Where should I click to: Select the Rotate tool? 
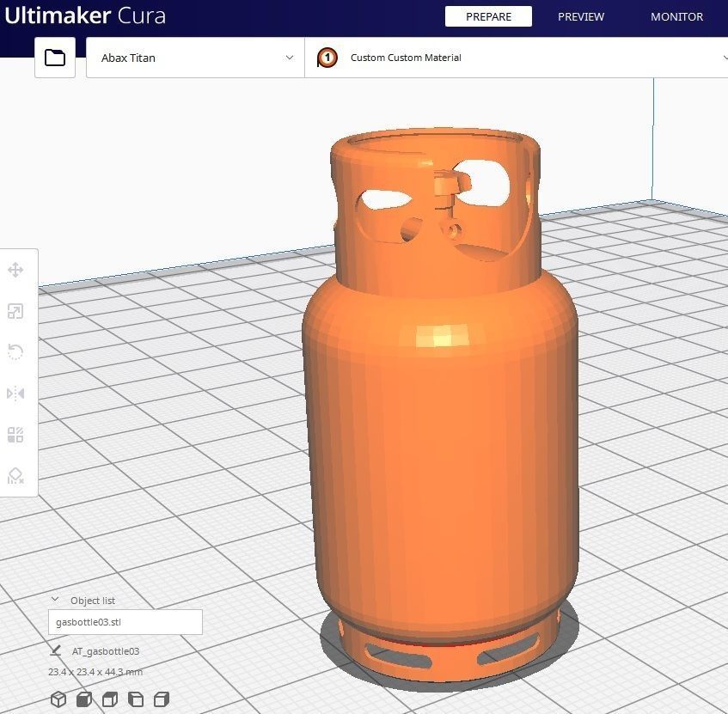(x=15, y=352)
